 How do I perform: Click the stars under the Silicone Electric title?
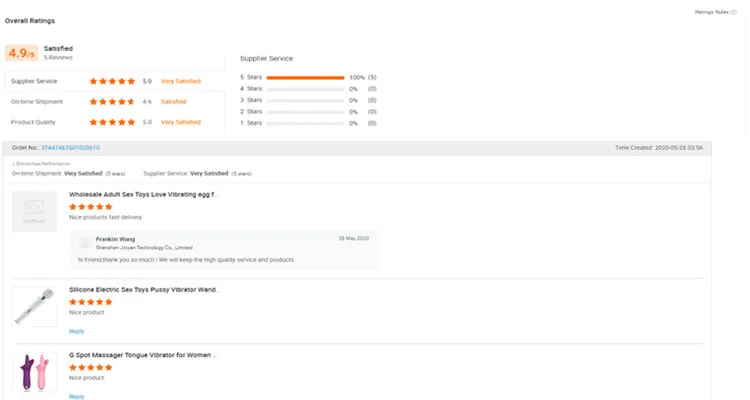point(90,301)
